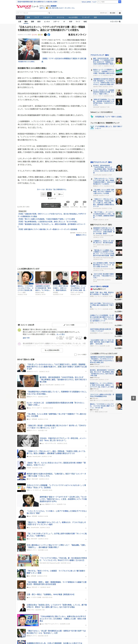The height and width of the screenshot is (644, 138).
Task: Toggle the コメント非表示 checkbox
Action: (x=75, y=355)
